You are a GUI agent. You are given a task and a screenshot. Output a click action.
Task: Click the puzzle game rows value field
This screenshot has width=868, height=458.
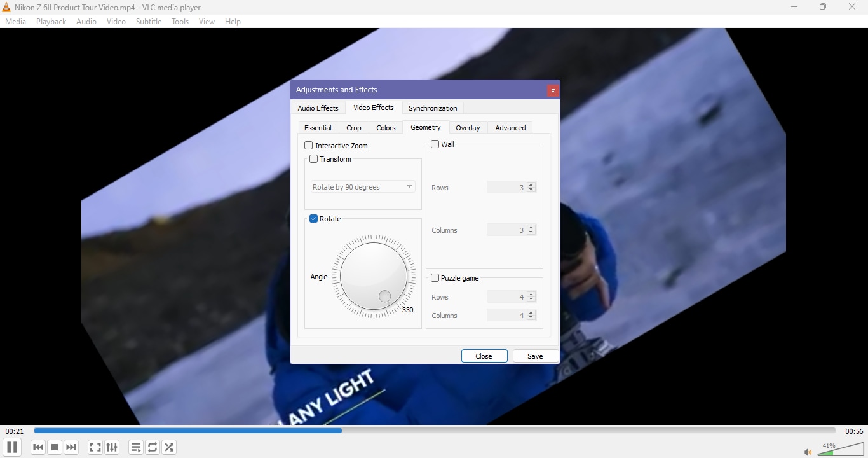[x=507, y=297]
